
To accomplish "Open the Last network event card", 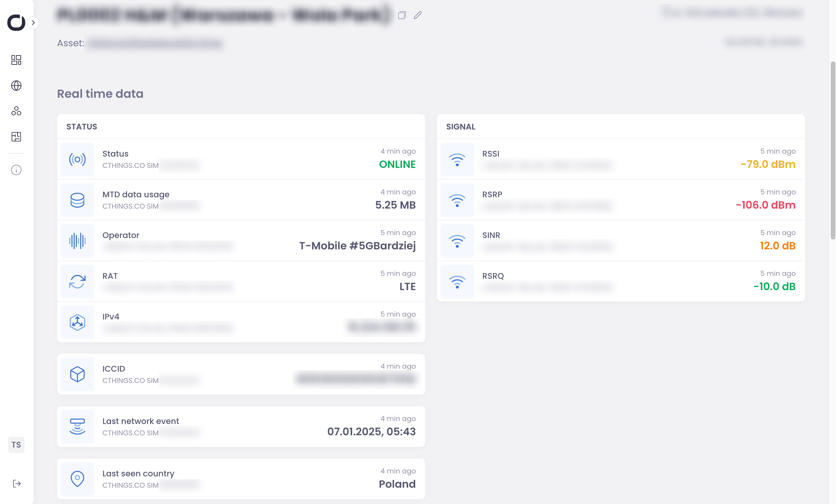I will tap(241, 427).
